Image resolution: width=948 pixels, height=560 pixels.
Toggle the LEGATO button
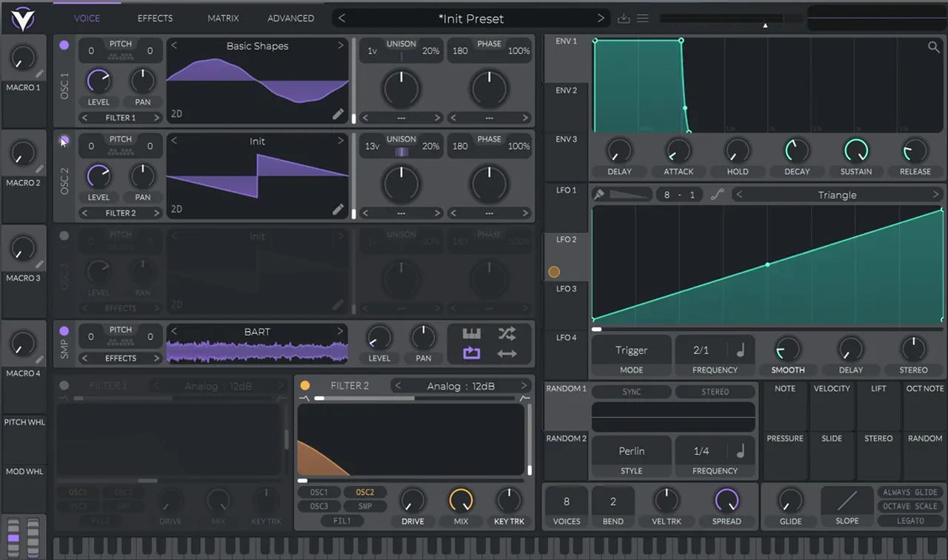coord(910,521)
